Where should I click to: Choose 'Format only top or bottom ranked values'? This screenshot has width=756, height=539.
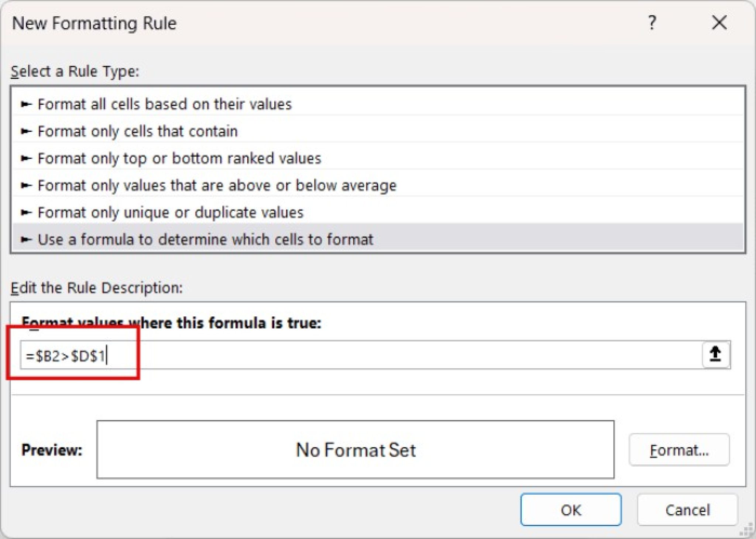pyautogui.click(x=179, y=158)
